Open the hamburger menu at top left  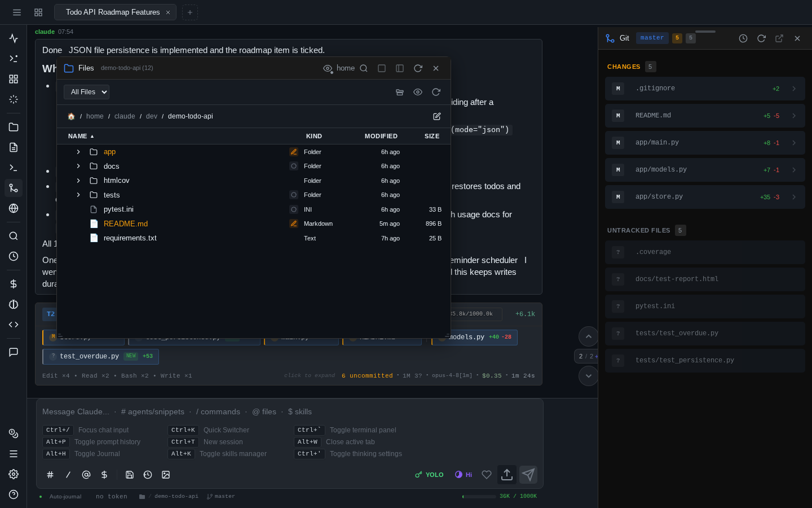click(17, 12)
